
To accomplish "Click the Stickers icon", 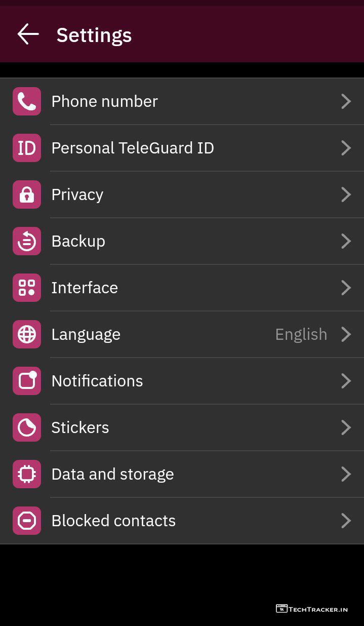I will pos(27,427).
